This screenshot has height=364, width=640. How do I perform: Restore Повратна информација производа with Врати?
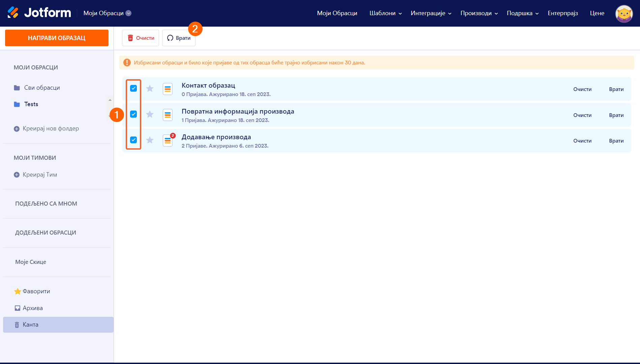(x=616, y=115)
